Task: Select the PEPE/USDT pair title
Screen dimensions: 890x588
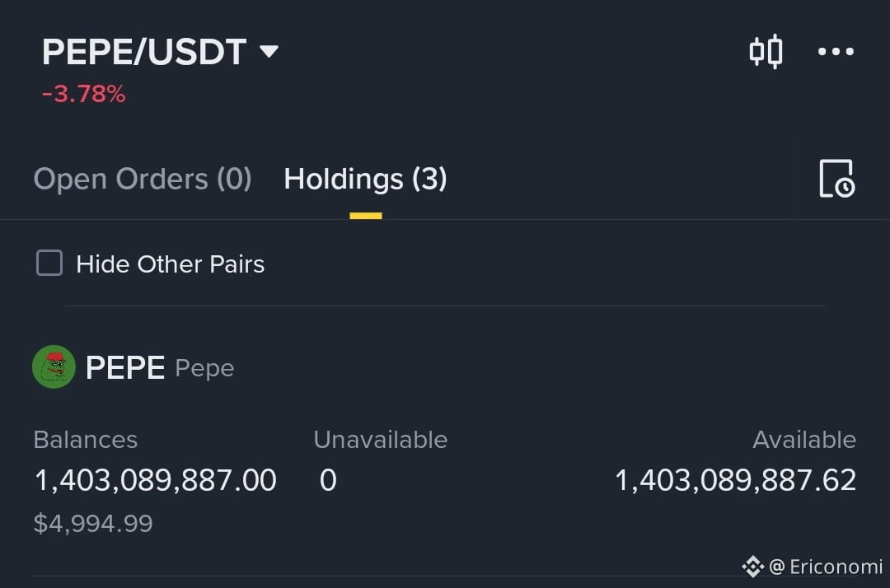Action: tap(144, 52)
